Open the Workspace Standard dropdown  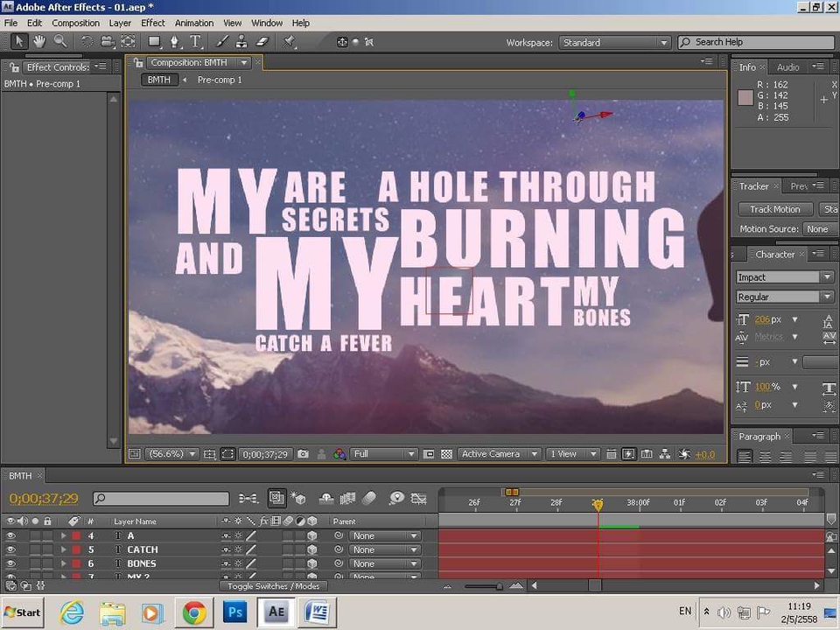tap(615, 42)
